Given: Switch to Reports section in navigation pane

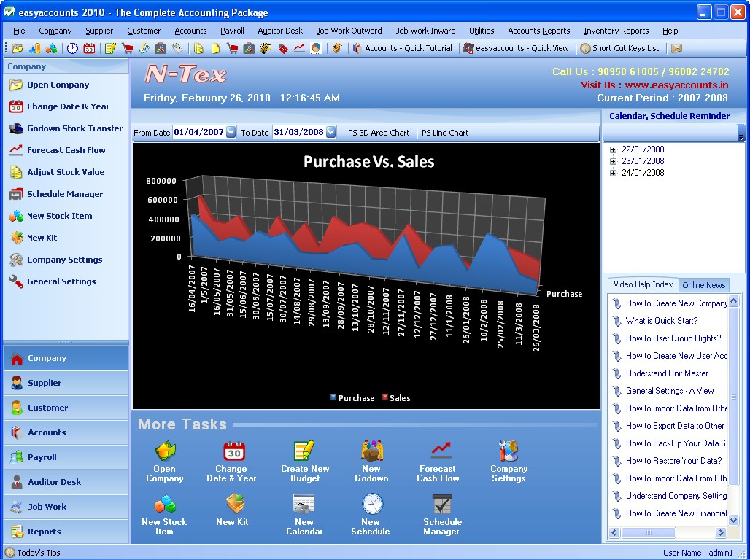Looking at the screenshot, I should [x=66, y=532].
